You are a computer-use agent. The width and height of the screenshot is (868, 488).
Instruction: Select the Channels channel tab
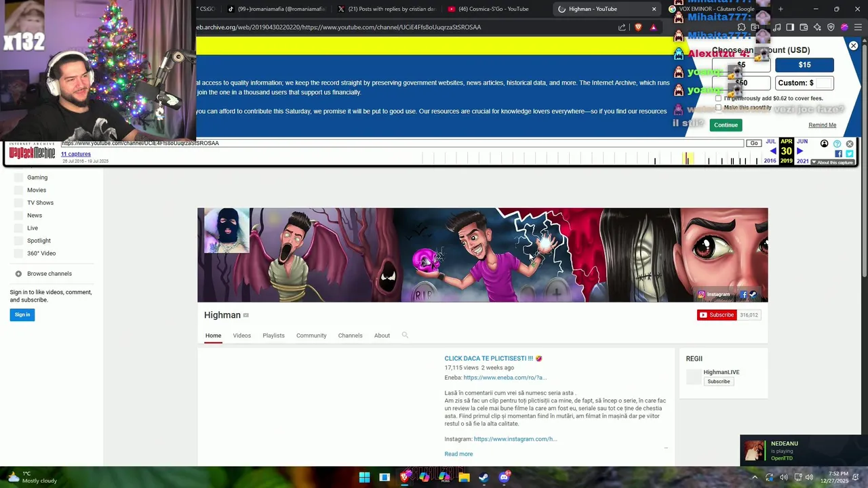click(350, 335)
